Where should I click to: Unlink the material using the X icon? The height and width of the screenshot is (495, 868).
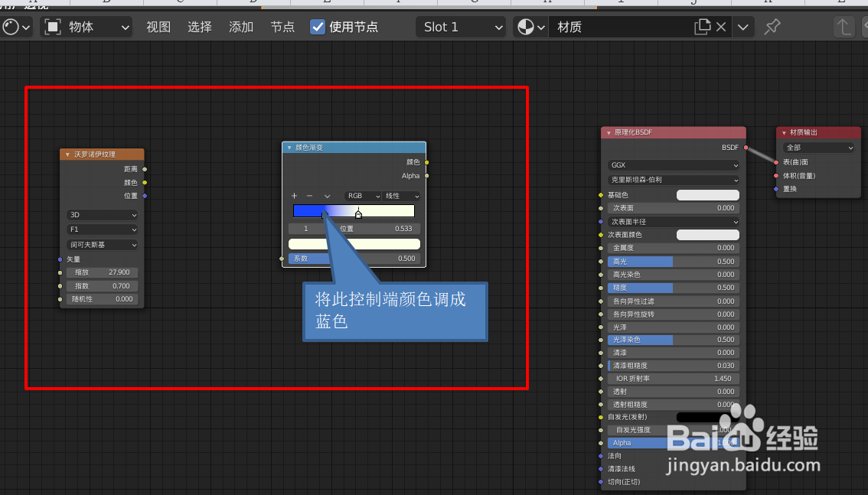(x=720, y=26)
